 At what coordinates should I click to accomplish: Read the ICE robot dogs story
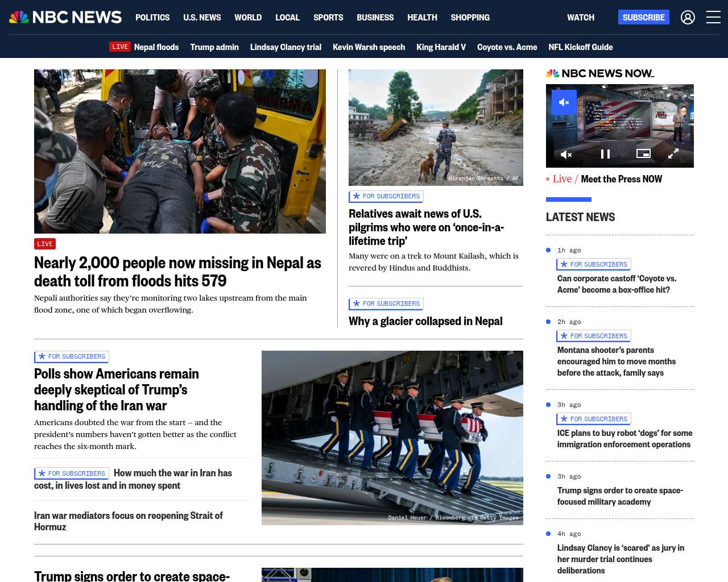[624, 439]
